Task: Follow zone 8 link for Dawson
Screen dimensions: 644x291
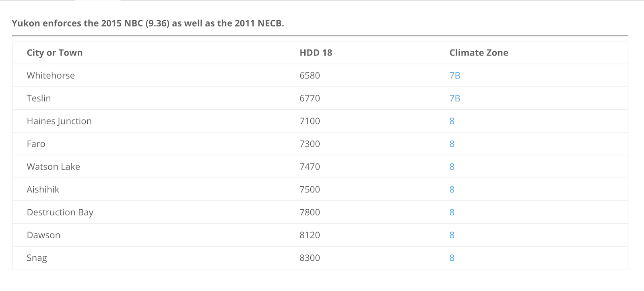Action: [452, 235]
